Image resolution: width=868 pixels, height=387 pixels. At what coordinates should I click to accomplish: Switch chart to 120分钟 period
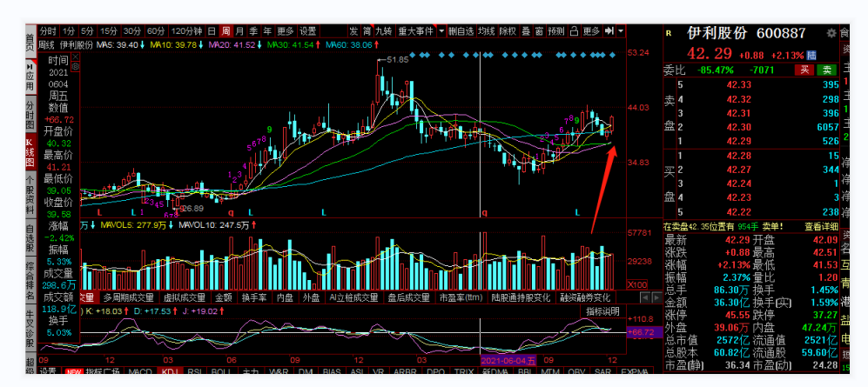186,31
